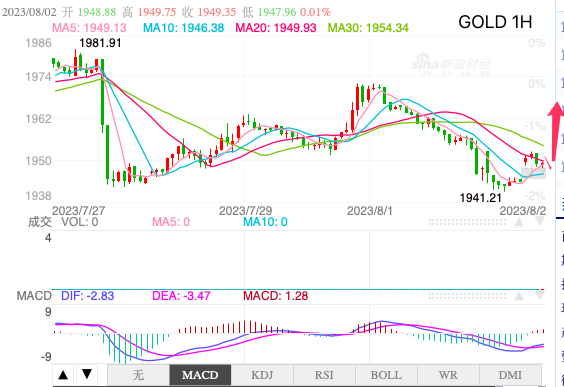Click the black down-triangle button beside indicator tabs
The image size is (564, 387).
[x=87, y=375]
